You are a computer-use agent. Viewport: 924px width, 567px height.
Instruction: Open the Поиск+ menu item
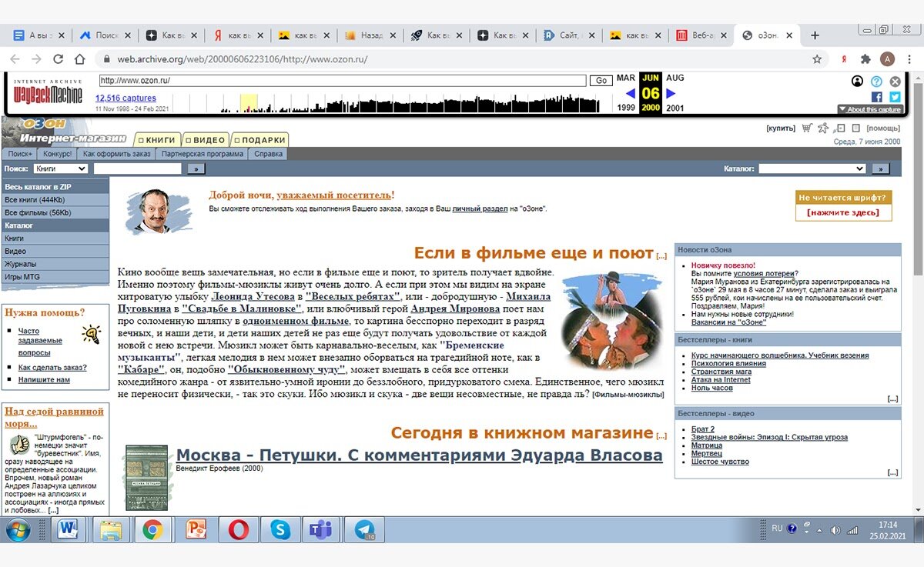[x=20, y=154]
